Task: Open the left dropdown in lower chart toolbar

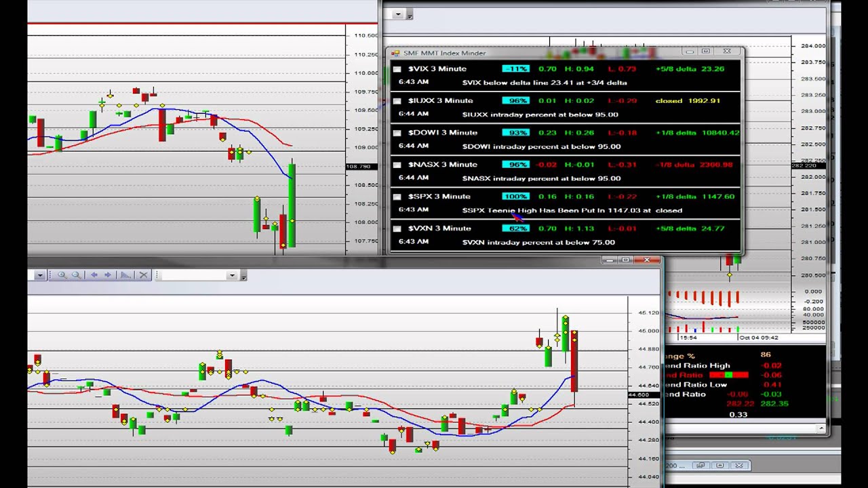Action: (x=39, y=275)
